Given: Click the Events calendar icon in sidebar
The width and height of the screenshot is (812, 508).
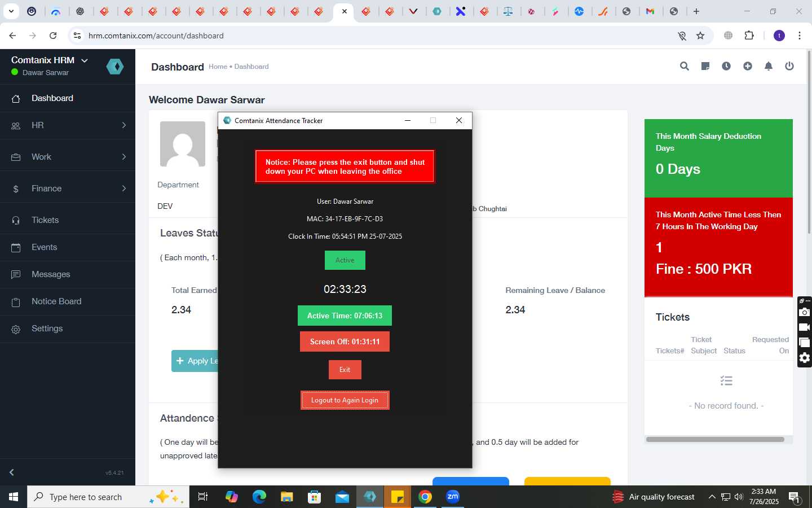Looking at the screenshot, I should pos(16,247).
